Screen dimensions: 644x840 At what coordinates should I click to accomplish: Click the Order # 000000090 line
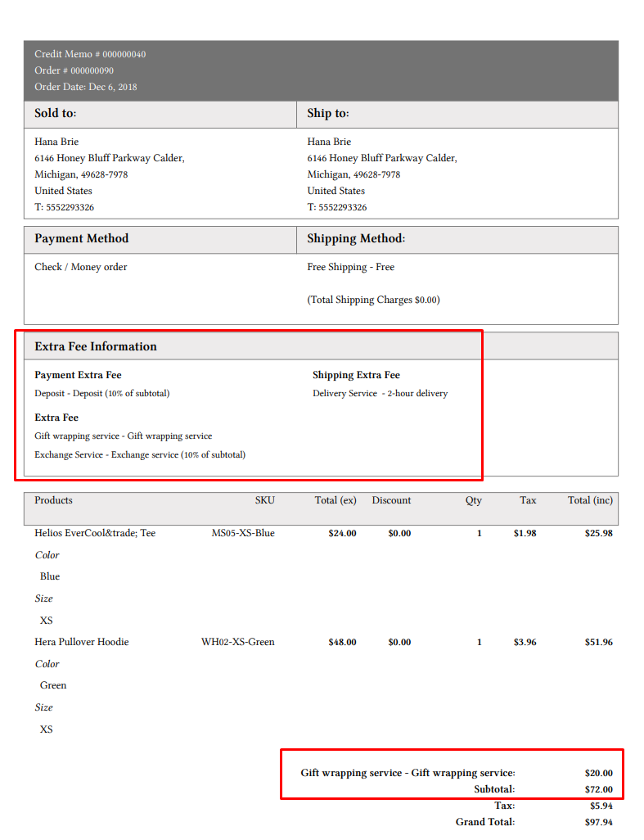74,70
